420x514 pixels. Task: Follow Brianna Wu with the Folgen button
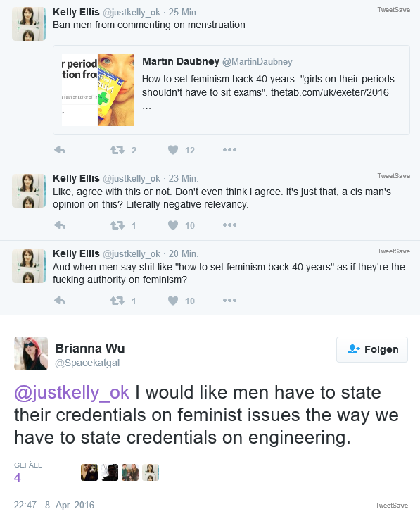372,349
